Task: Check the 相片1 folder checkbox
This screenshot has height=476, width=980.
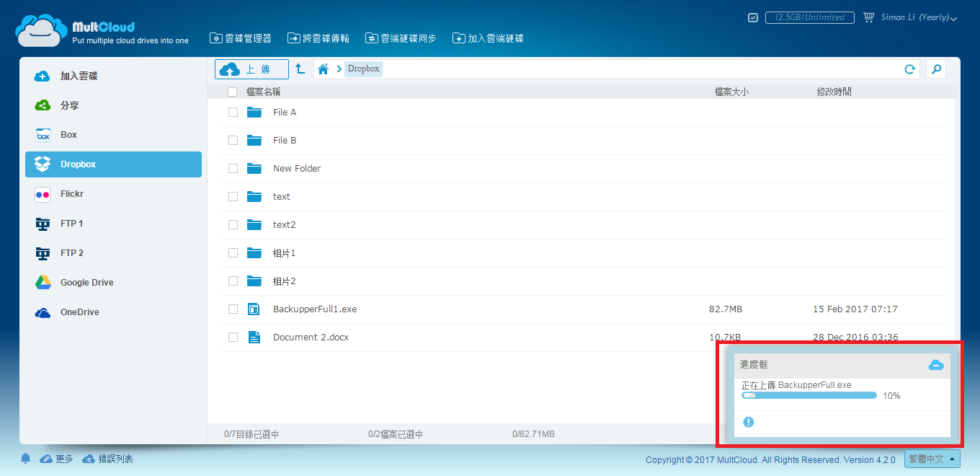Action: [x=233, y=253]
